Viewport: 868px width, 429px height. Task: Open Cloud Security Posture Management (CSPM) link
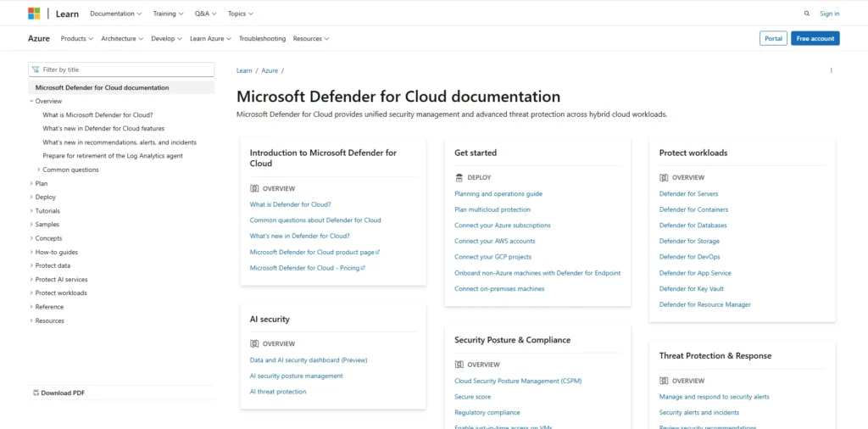point(518,381)
